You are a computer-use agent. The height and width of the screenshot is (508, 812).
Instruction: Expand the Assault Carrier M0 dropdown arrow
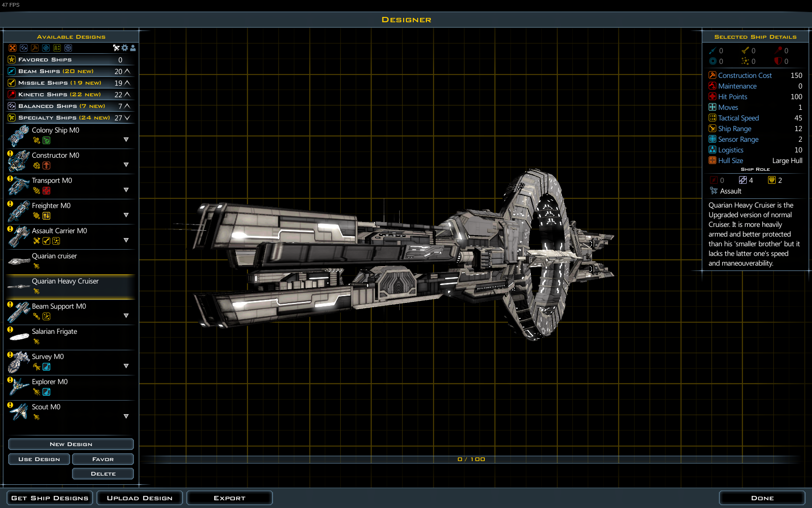(126, 240)
